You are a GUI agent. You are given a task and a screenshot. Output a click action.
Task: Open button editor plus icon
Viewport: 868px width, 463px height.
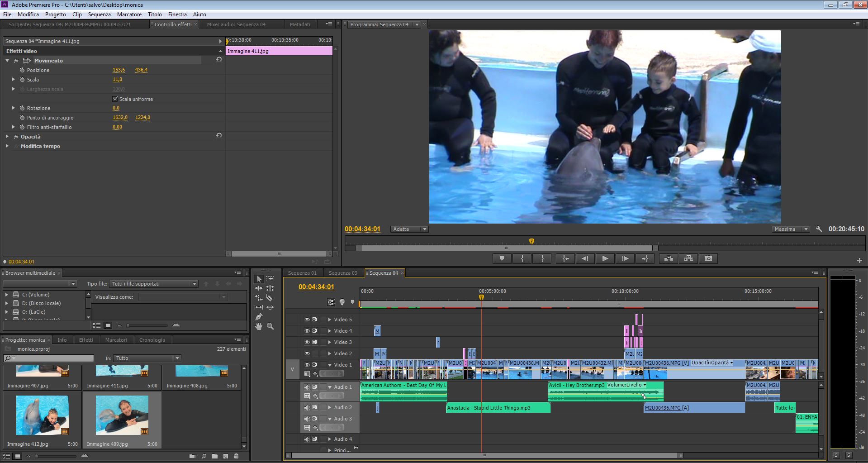859,260
